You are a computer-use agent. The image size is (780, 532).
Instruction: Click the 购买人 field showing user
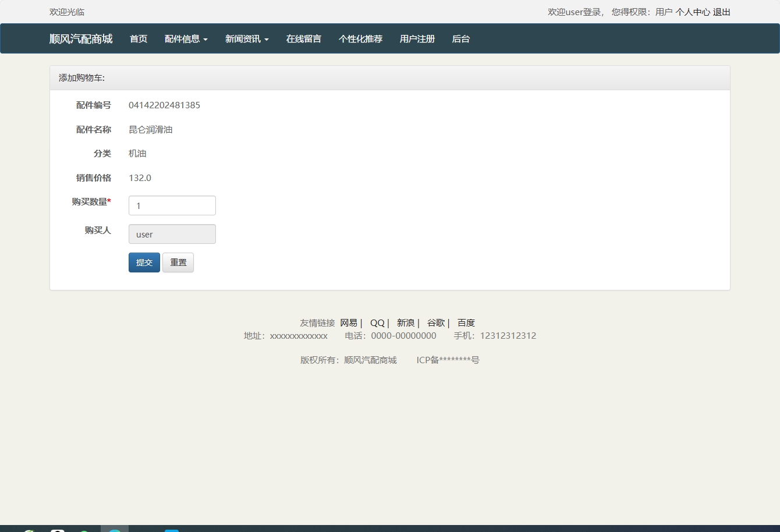coord(172,234)
